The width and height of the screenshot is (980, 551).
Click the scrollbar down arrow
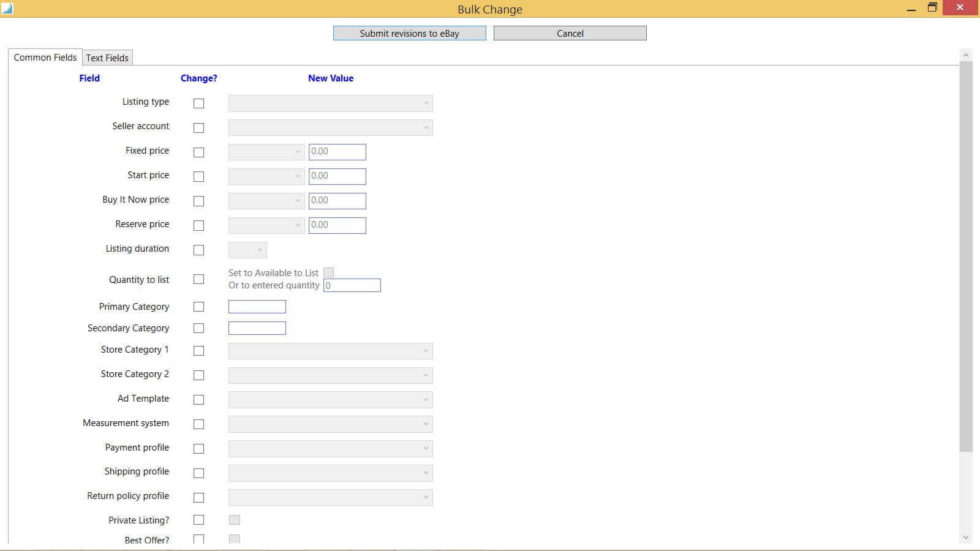click(x=966, y=538)
